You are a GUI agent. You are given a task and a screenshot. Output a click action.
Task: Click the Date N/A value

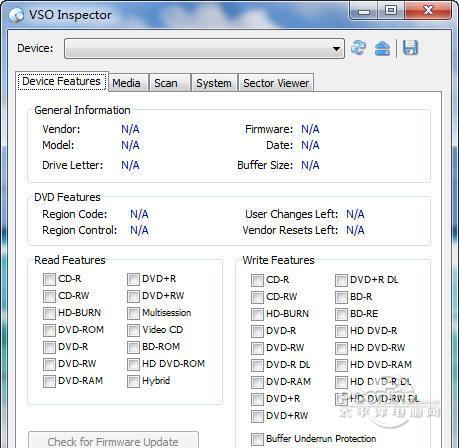(310, 145)
